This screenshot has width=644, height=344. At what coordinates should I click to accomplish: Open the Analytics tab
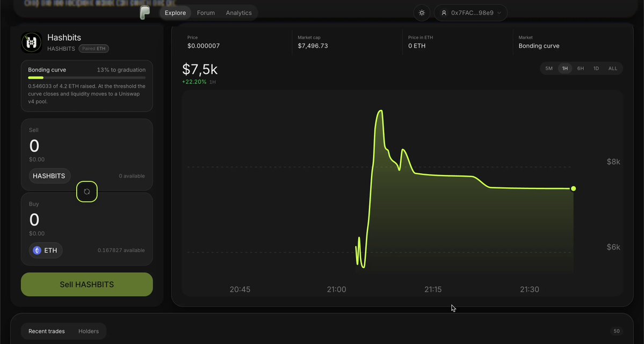(238, 13)
